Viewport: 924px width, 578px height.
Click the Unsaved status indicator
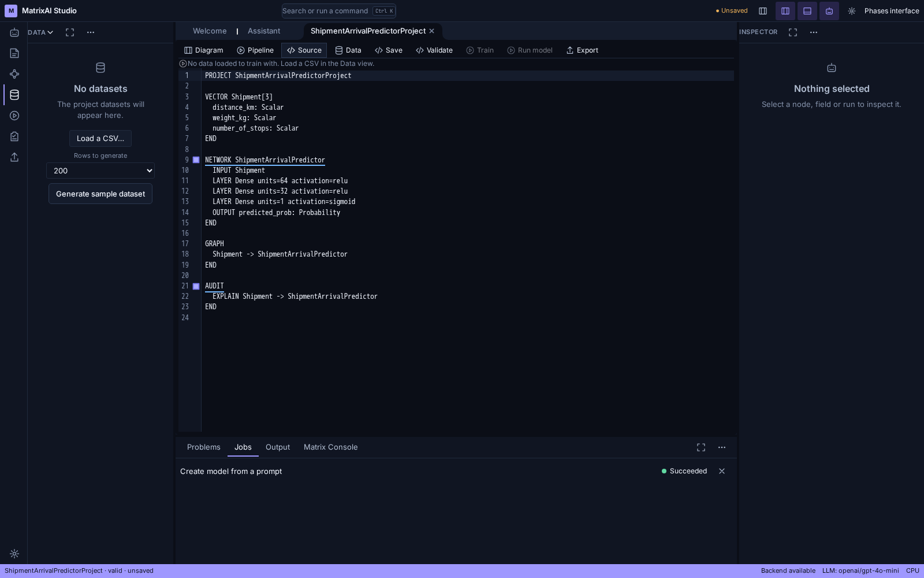pyautogui.click(x=732, y=11)
